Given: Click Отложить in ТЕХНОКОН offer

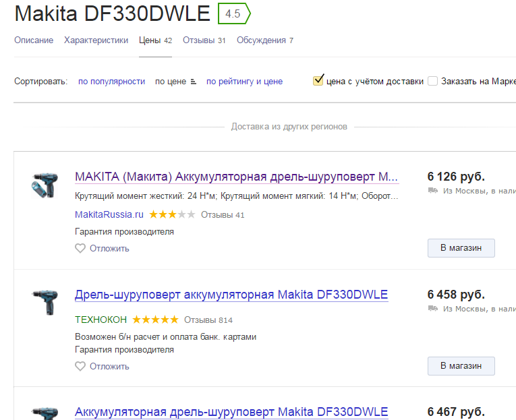Looking at the screenshot, I should pyautogui.click(x=109, y=366).
